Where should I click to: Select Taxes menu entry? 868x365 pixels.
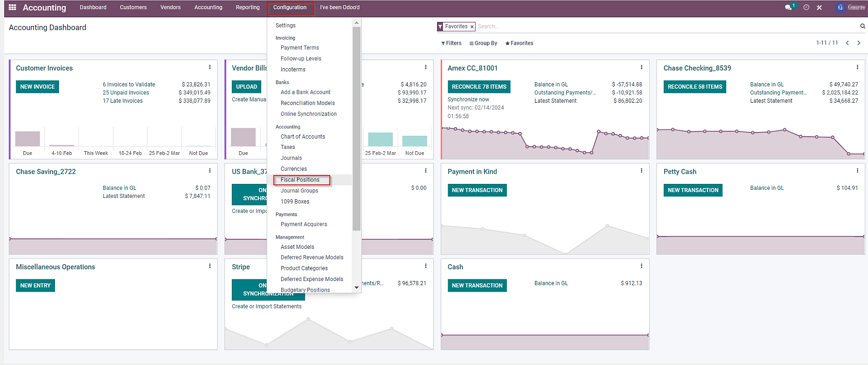(x=288, y=147)
